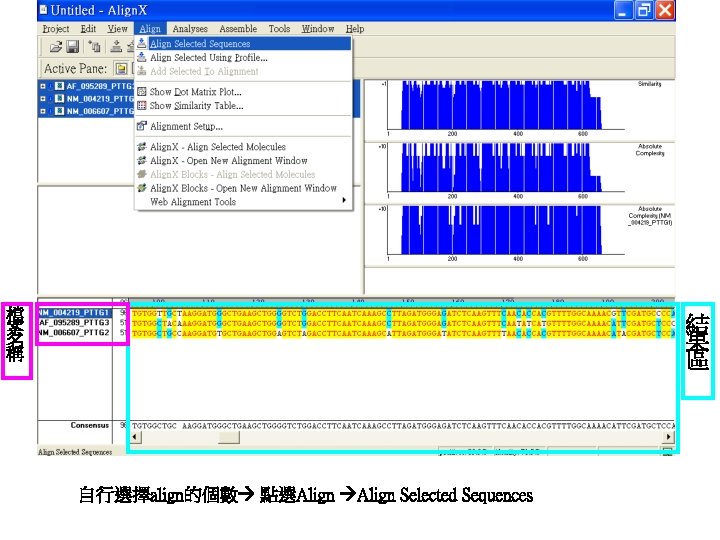Choose Alignment Setup...
This screenshot has height=540, width=720.
tap(243, 126)
